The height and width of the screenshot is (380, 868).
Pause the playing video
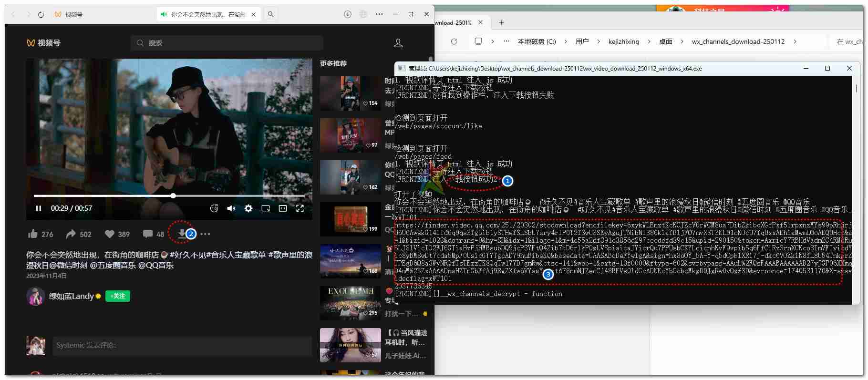coord(39,208)
